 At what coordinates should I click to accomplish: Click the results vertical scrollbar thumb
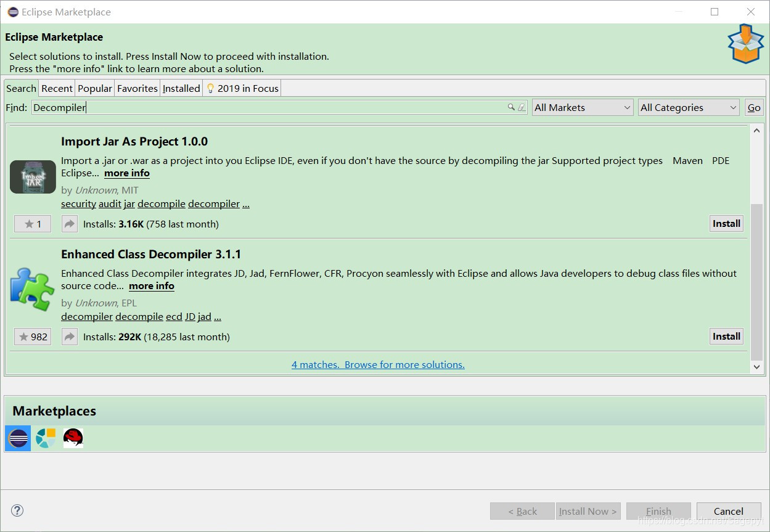pos(757,282)
